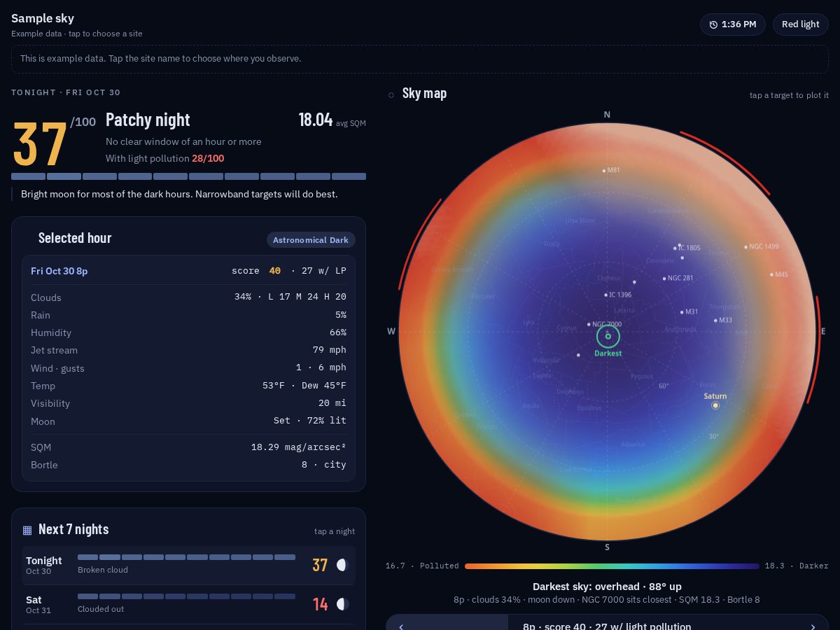The image size is (840, 630).
Task: Select the Saturn marker on the map
Action: pos(715,405)
